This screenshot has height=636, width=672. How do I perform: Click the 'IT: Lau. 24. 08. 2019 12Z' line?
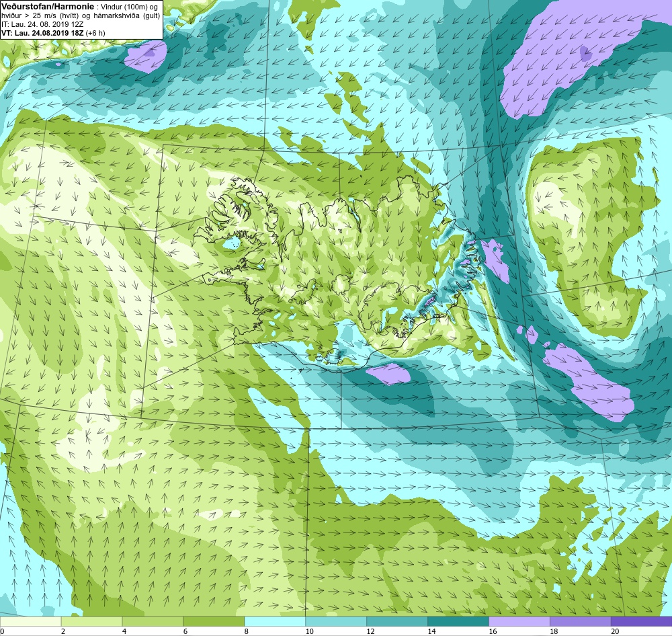[x=42, y=24]
